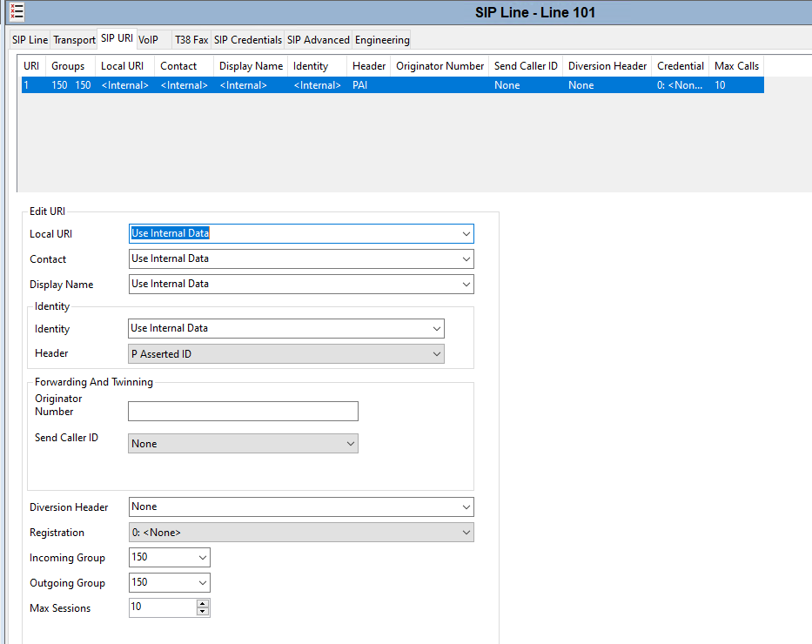Screen dimensions: 812x644
Task: Increase Max Sessions with up arrow
Action: click(203, 604)
